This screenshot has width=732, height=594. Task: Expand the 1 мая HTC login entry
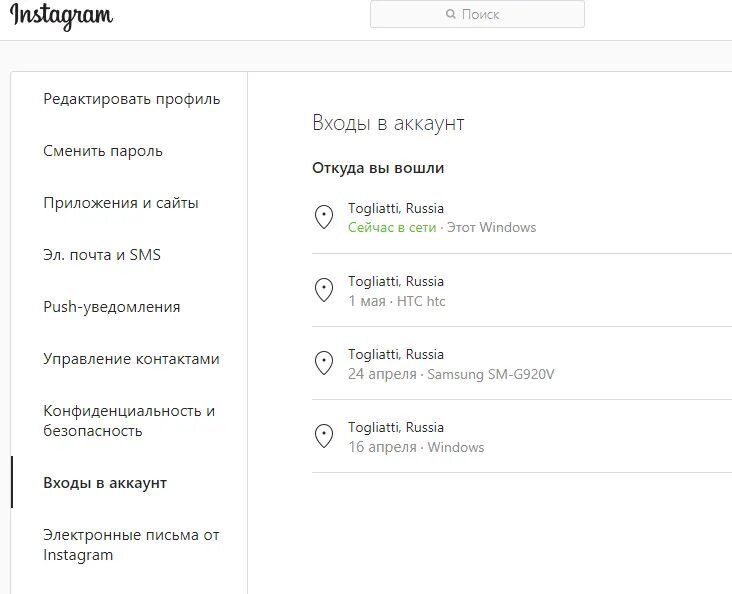pos(522,290)
